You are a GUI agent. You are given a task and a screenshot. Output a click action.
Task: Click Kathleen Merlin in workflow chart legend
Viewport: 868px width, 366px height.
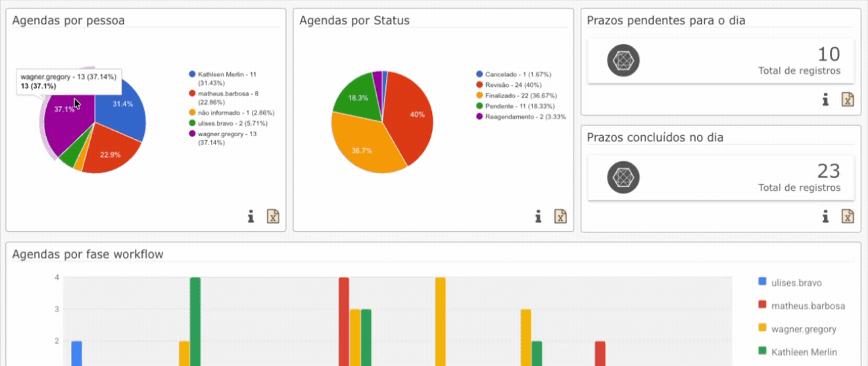(x=798, y=352)
